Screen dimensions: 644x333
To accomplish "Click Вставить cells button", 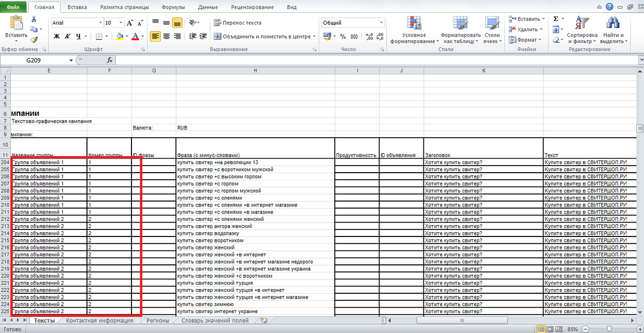I will [525, 19].
